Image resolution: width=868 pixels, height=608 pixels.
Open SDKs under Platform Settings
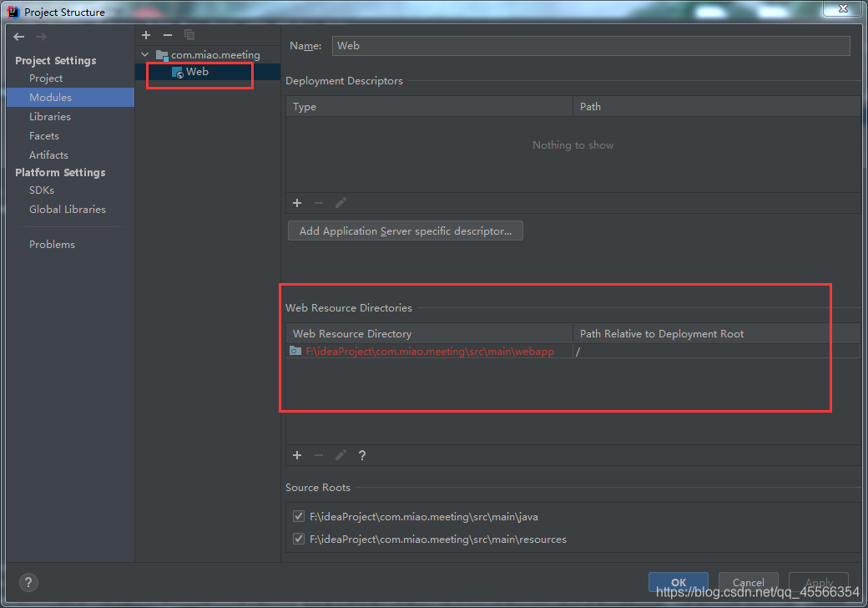[42, 190]
